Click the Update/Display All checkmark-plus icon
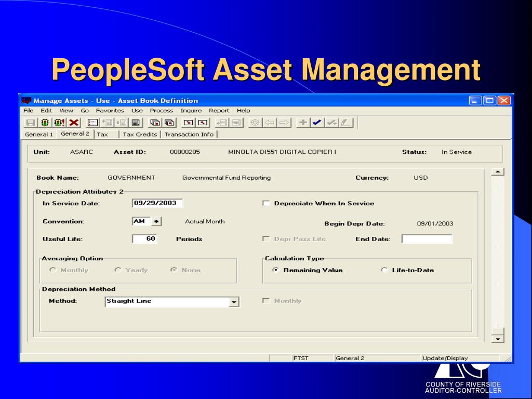The height and width of the screenshot is (399, 532). click(332, 123)
